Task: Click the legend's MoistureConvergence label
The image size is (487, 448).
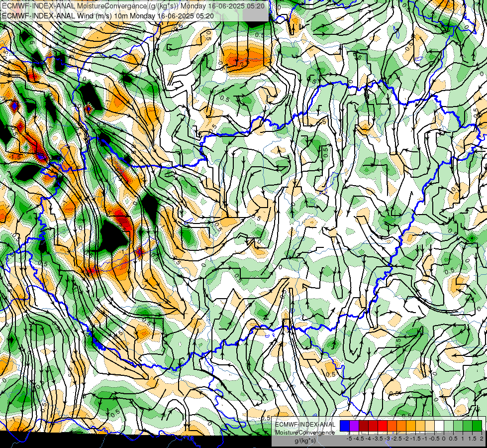Action: click(305, 433)
